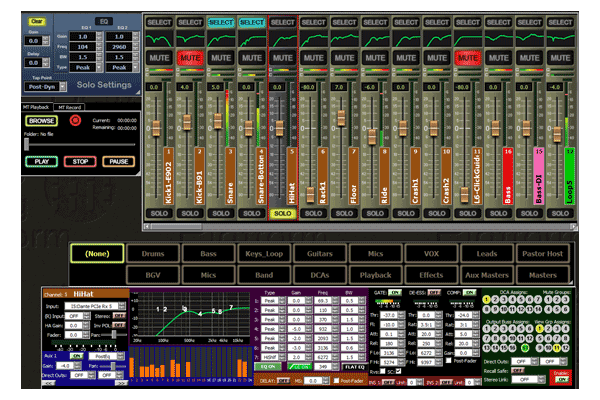600x400 pixels.
Task: Click the horizontal channel strip scrollbar
Action: 360,227
